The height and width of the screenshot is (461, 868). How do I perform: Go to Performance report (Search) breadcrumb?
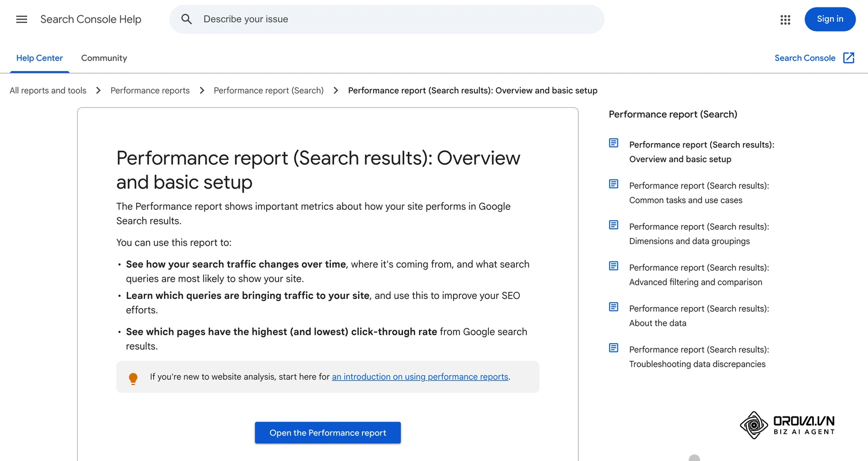(269, 91)
